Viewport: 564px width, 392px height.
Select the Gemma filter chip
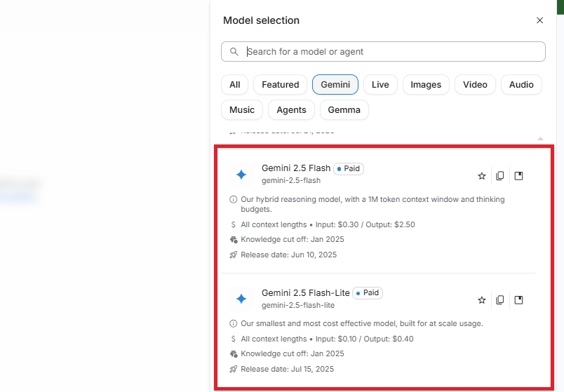pyautogui.click(x=344, y=109)
